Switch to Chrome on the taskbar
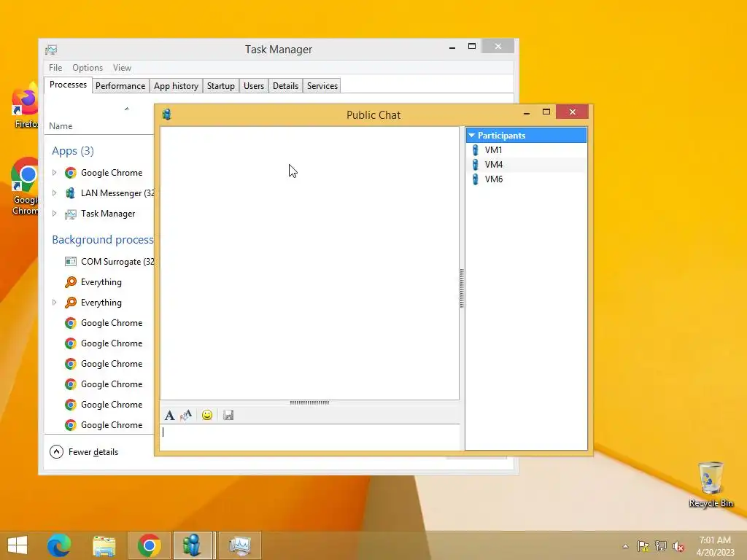 pyautogui.click(x=149, y=545)
